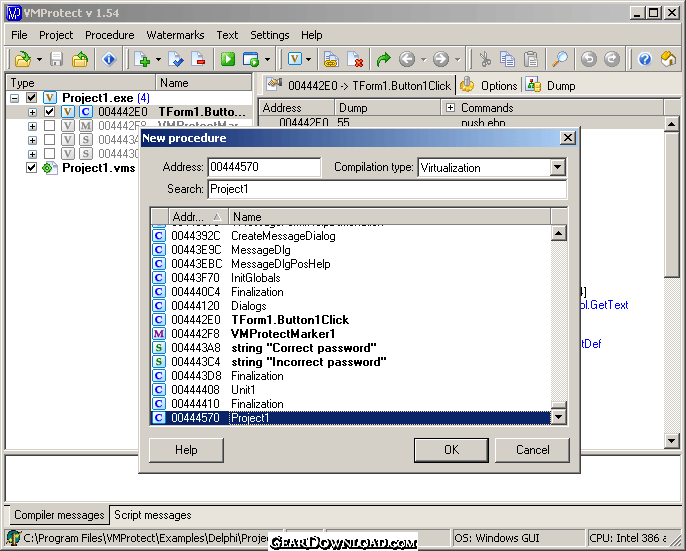The image size is (686, 551).
Task: Select the CreateMessageDialog list row
Action: tap(351, 236)
